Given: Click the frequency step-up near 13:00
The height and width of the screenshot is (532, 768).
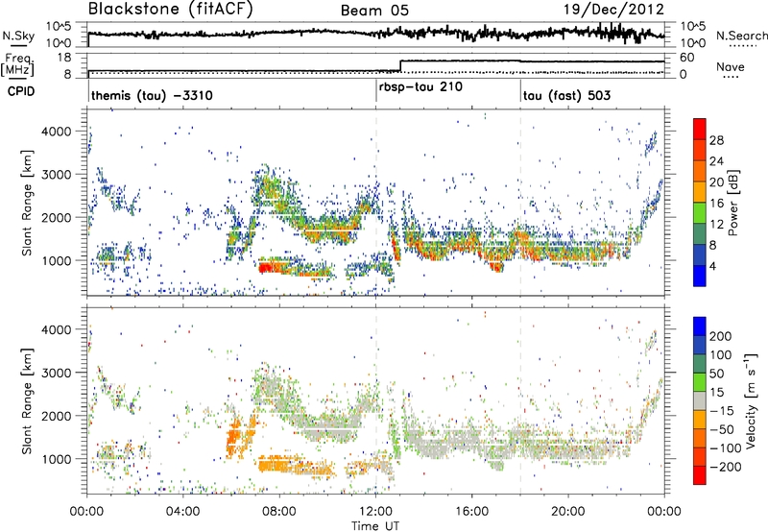Looking at the screenshot, I should pos(400,65).
